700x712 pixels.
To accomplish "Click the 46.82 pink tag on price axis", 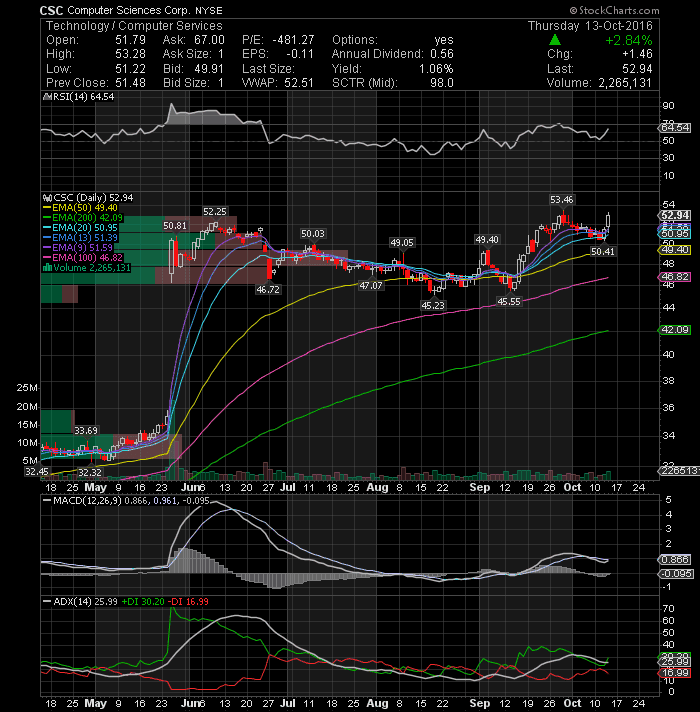I will [675, 277].
